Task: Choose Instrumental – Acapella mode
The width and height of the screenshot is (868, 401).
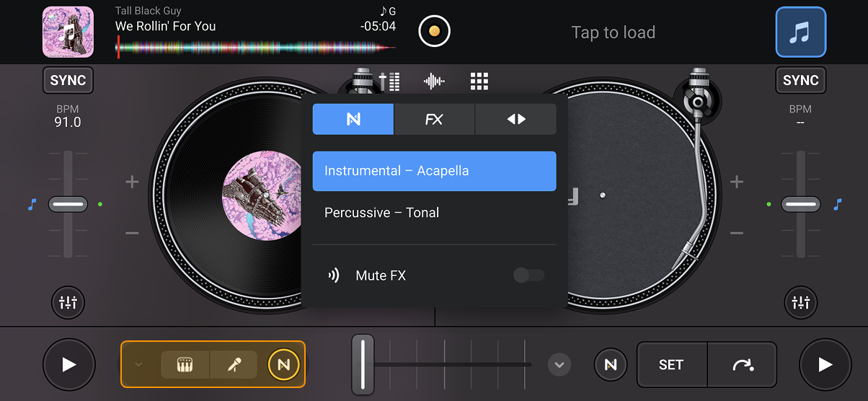Action: pos(434,171)
